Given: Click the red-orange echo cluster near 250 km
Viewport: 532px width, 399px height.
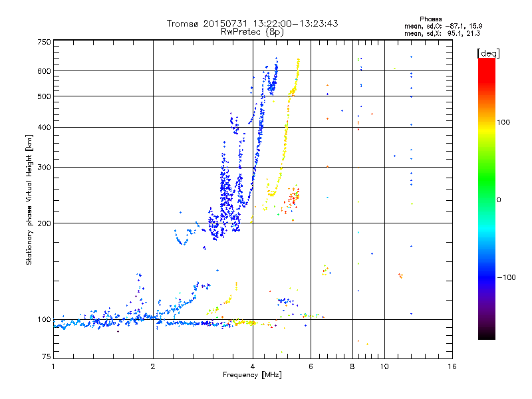Looking at the screenshot, I should [291, 199].
